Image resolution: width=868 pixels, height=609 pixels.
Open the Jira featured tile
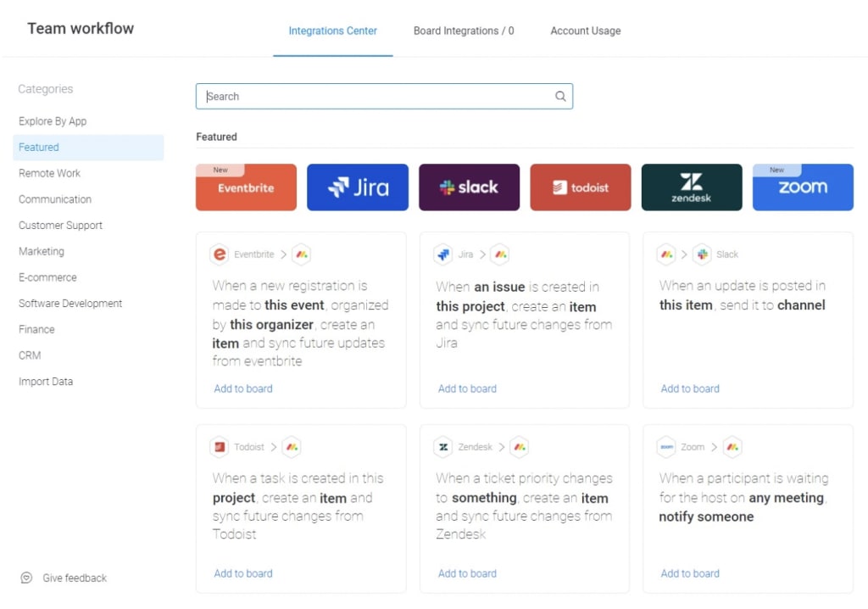tap(358, 187)
